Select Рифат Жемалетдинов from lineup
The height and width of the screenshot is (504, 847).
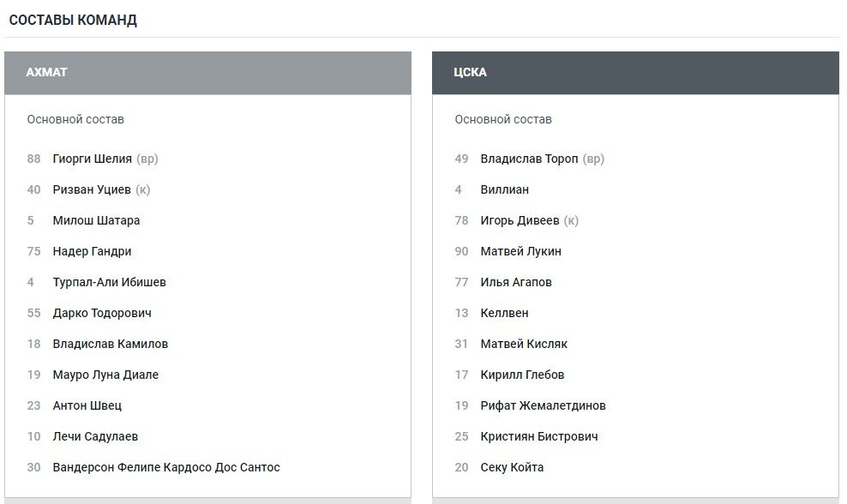(543, 405)
